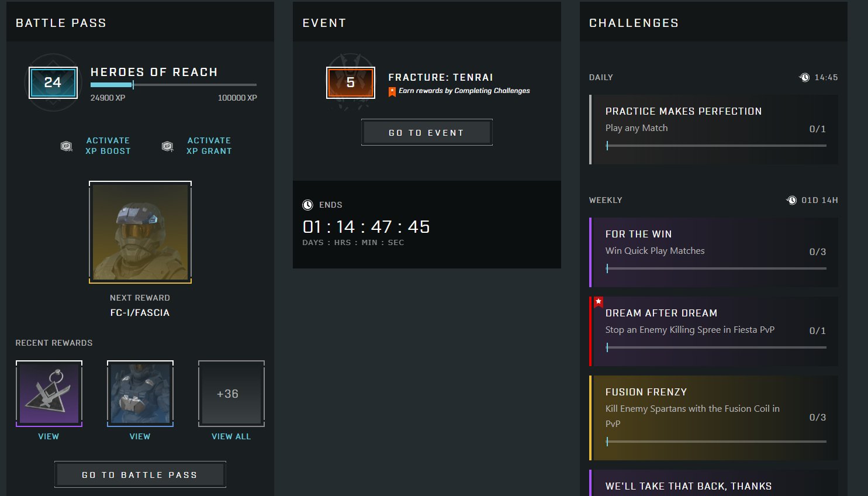Click the orange event bookmark icon

[392, 91]
